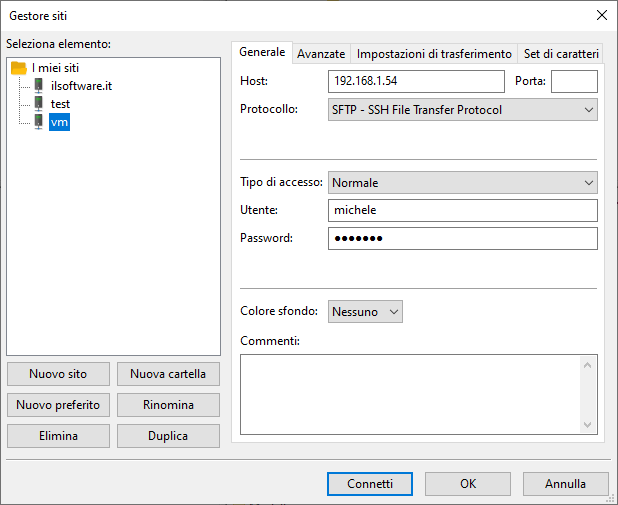Screen dimensions: 618x505
Task: Click the Rinomina button
Action: click(x=168, y=405)
